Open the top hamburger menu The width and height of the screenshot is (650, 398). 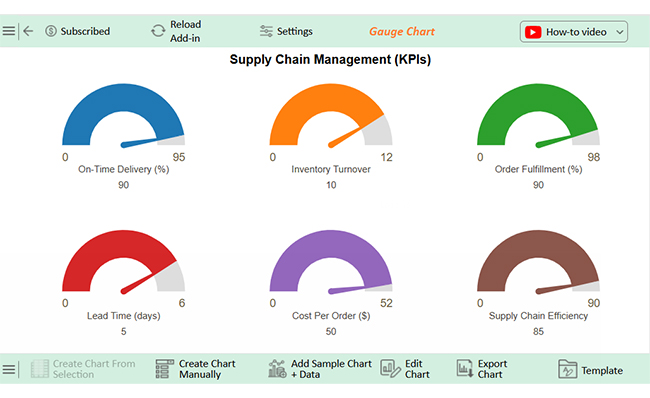point(9,31)
